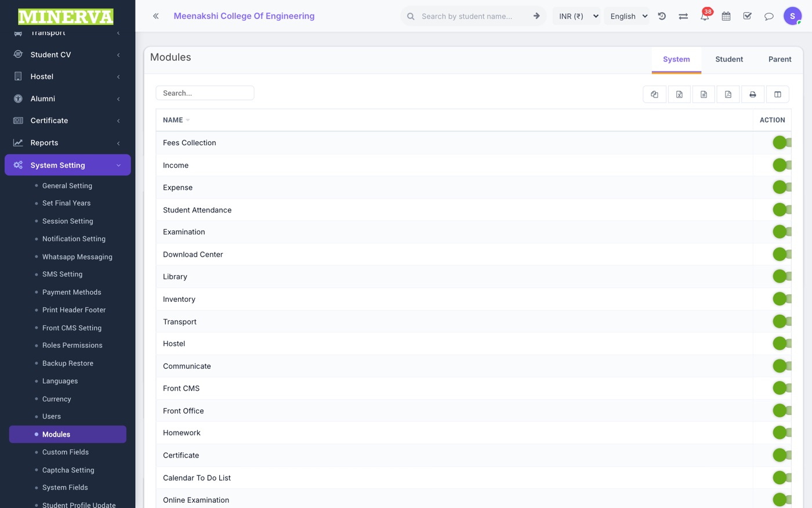Switch to Student tab

click(x=729, y=59)
